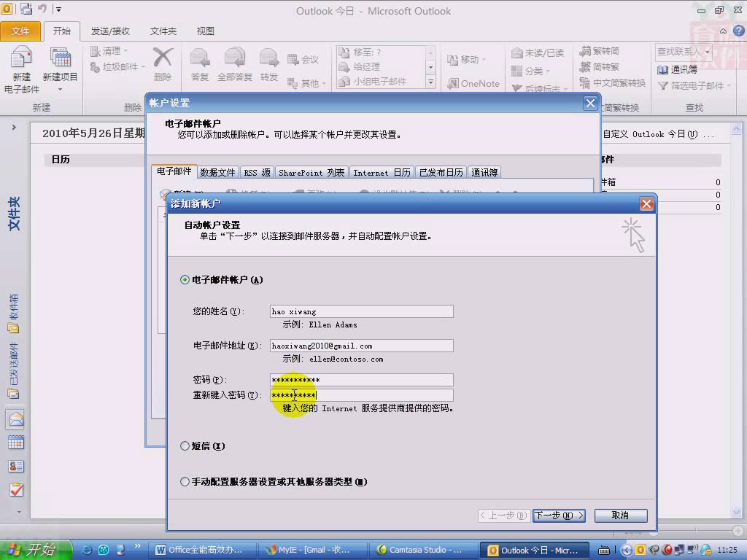Select Published Calendars (已发布日历) tab

click(x=441, y=172)
